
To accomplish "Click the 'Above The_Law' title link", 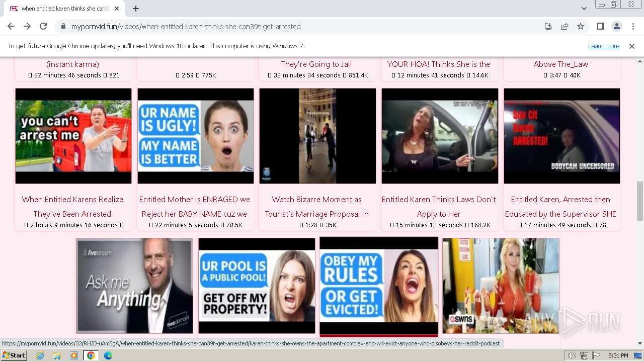I will [x=561, y=64].
